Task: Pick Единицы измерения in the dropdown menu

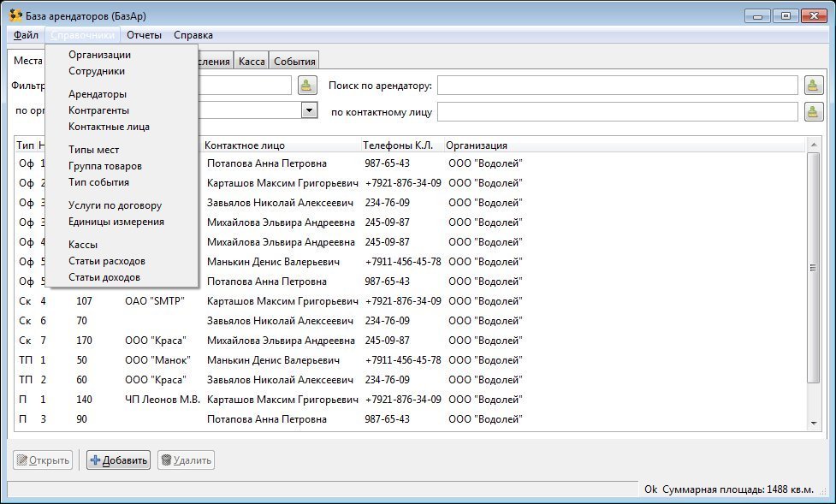Action: pyautogui.click(x=116, y=222)
